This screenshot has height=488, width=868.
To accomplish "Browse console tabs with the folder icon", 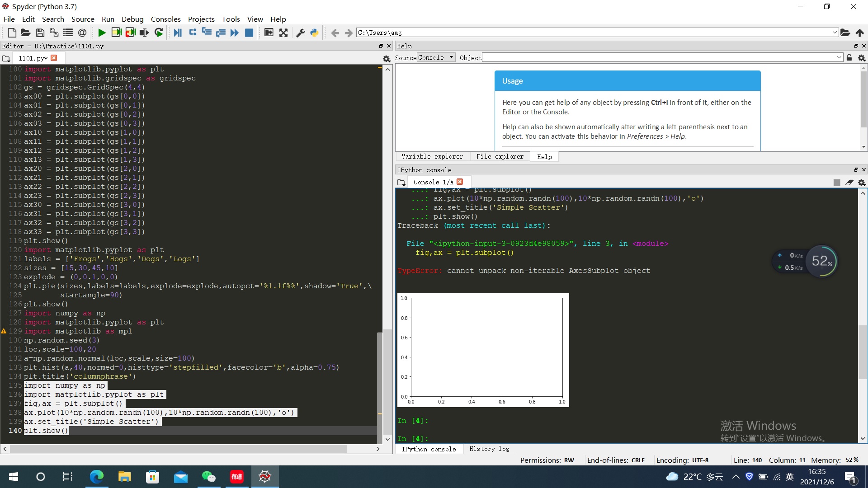I will pos(401,183).
